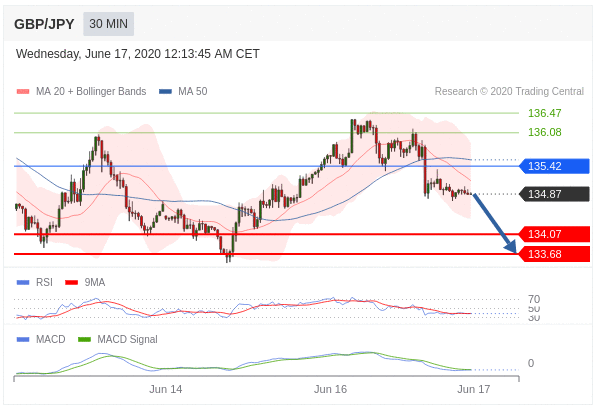Click the chart date timestamp heading

tap(138, 54)
